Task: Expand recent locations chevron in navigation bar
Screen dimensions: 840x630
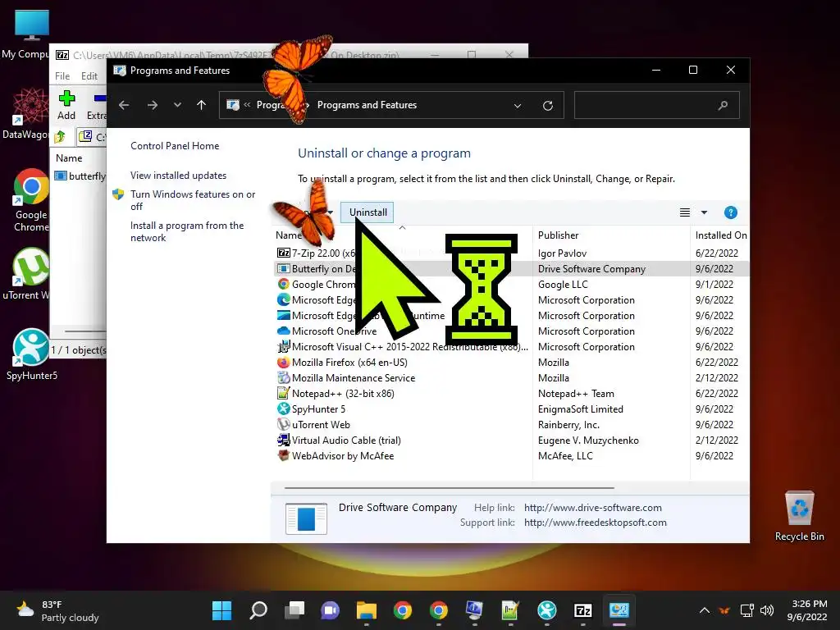Action: point(177,105)
